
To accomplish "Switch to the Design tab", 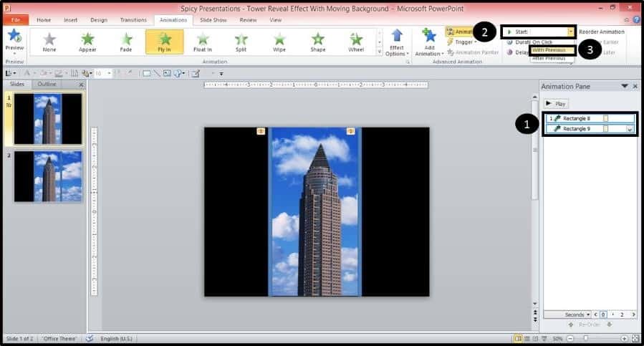I will coord(99,20).
